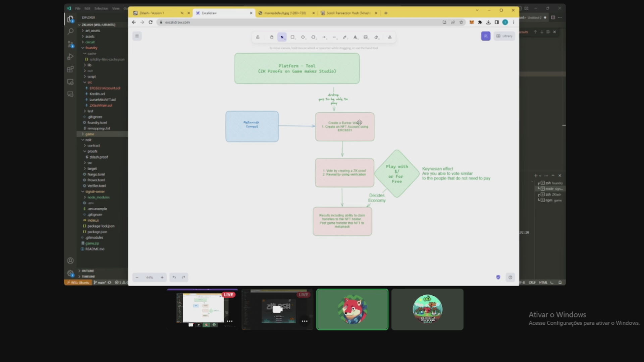Open VS Code Manage gear icon

(70, 273)
